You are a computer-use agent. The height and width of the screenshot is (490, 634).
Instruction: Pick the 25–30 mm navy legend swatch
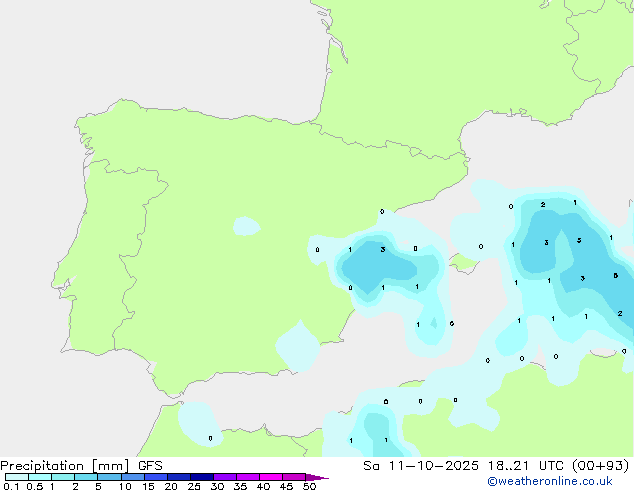[x=202, y=477]
